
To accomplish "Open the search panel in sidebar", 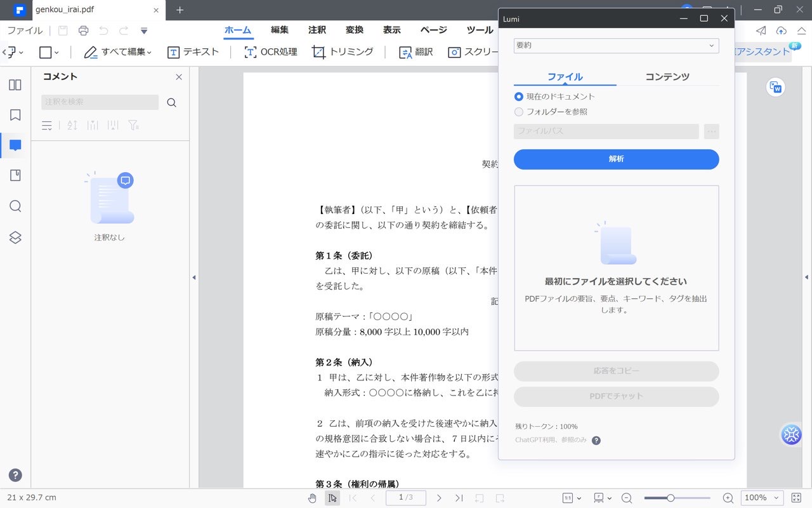I will (15, 206).
